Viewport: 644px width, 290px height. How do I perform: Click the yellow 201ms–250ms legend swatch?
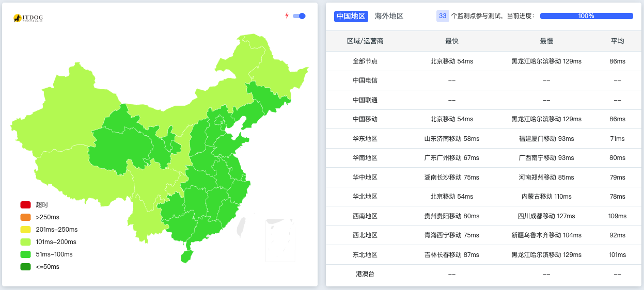coord(26,230)
